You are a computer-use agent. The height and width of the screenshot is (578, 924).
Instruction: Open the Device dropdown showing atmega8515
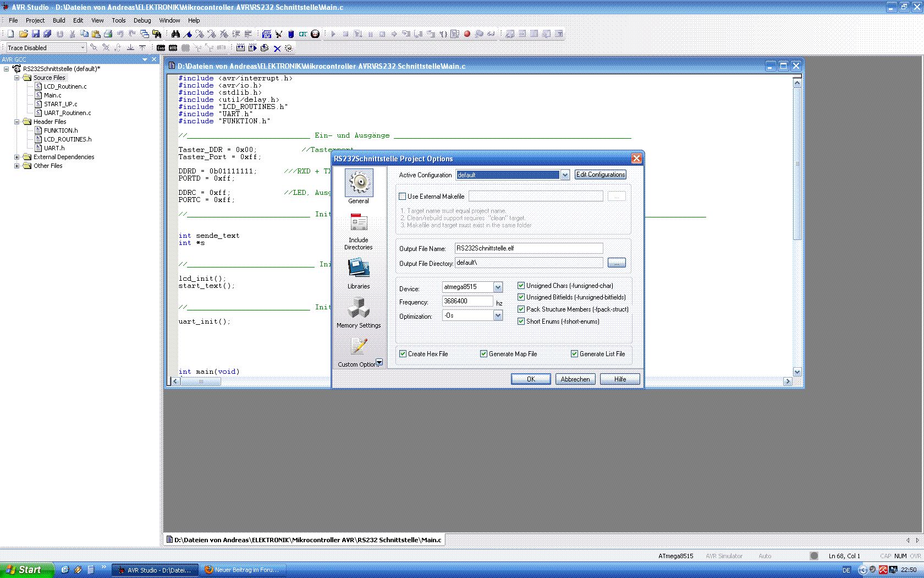(498, 287)
